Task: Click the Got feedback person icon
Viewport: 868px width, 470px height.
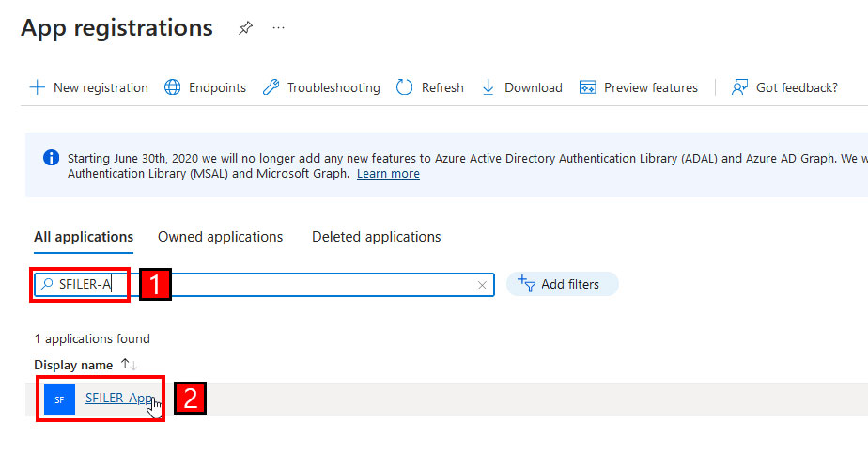Action: coord(739,87)
